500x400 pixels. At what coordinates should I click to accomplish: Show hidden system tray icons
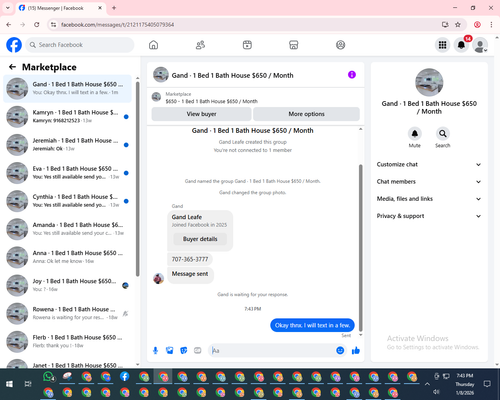coord(427,384)
